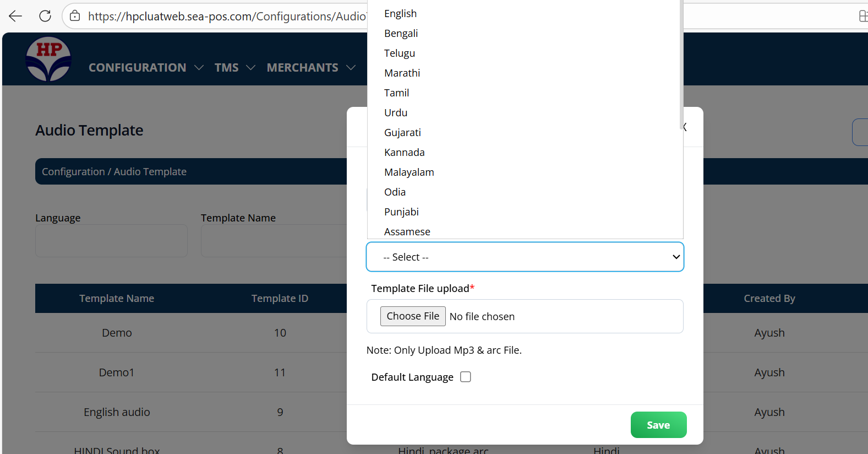Click the -- Select -- language combo box
868x454 pixels.
(x=525, y=257)
